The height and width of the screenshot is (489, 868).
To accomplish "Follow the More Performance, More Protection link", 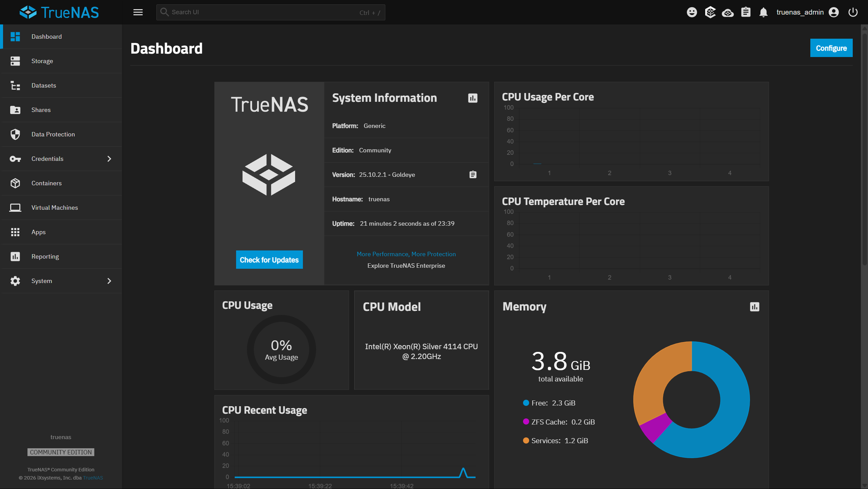I will point(406,254).
